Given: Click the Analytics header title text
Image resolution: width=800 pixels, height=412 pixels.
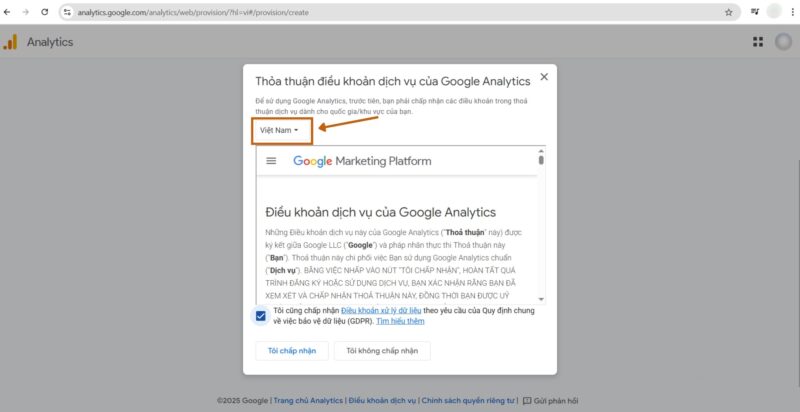Looking at the screenshot, I should coord(50,42).
